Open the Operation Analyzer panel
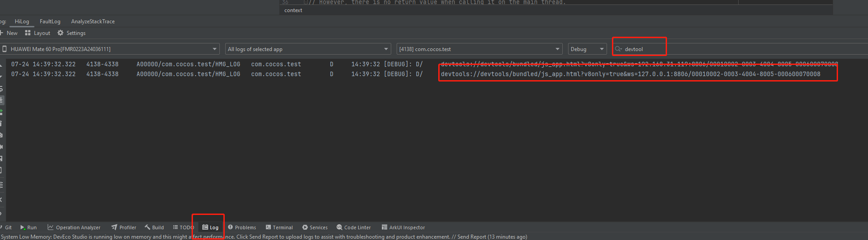 [74, 227]
